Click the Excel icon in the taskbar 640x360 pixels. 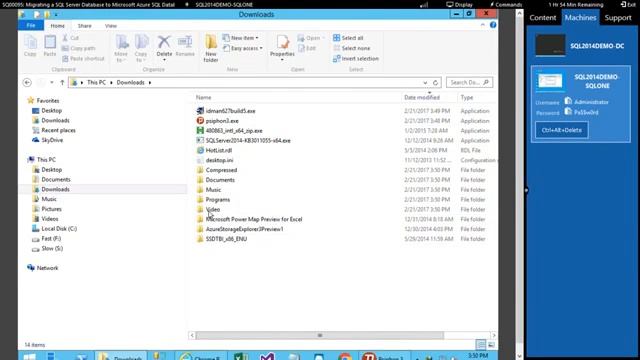point(241,357)
